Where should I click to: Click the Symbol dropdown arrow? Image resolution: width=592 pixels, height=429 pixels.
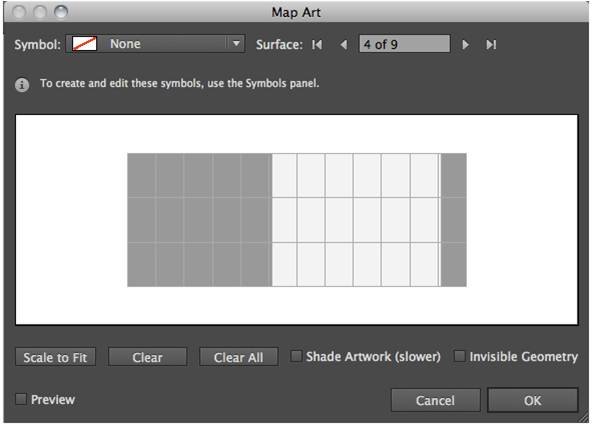point(236,44)
